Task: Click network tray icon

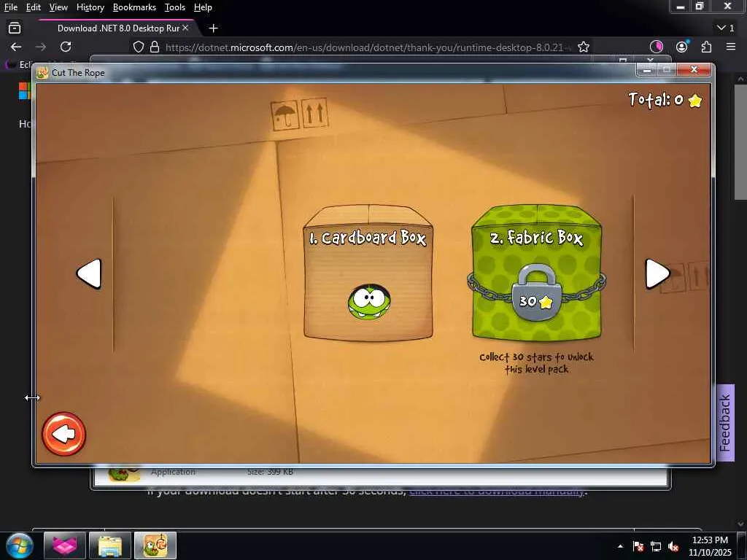Action: [x=656, y=546]
